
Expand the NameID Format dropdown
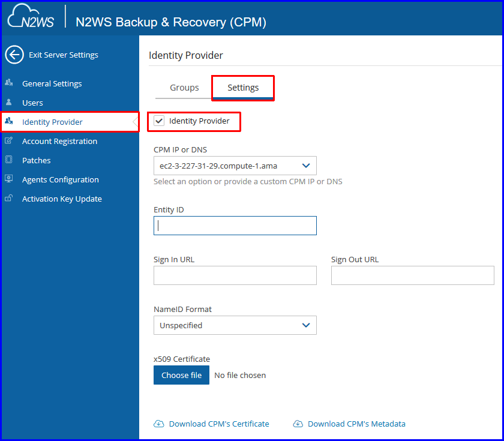[x=235, y=325]
